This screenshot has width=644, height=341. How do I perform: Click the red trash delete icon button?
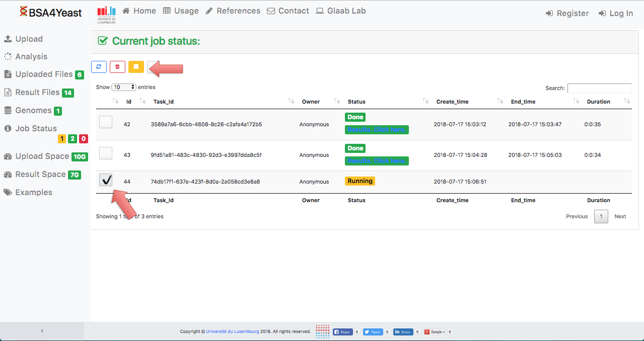point(117,67)
